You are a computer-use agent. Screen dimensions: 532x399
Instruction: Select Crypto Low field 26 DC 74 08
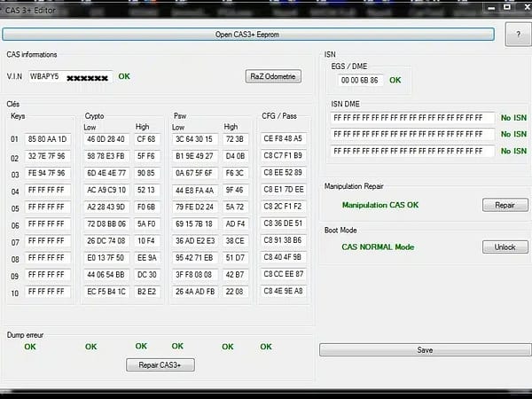point(106,241)
